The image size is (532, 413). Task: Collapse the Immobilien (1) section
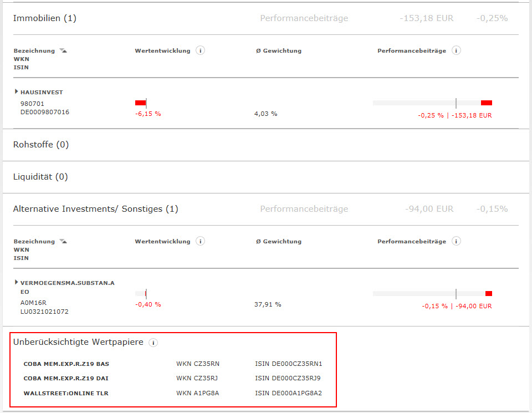point(45,18)
